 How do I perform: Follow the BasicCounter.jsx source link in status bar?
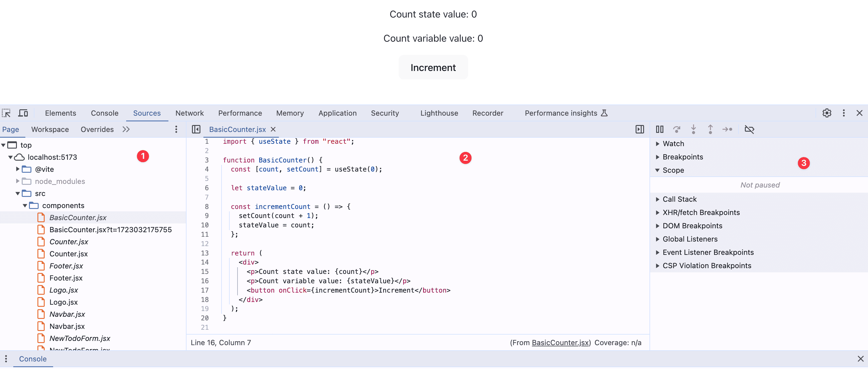click(560, 343)
